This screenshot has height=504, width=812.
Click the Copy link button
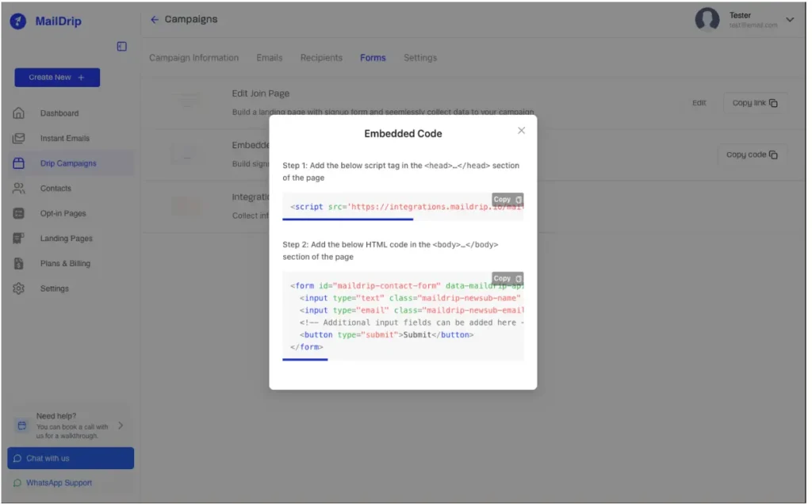pyautogui.click(x=755, y=103)
